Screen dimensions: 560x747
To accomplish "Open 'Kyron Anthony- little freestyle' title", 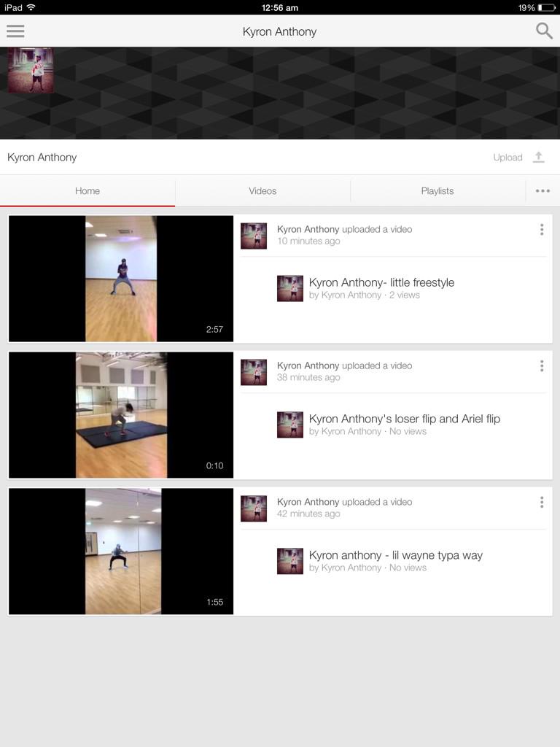I will coord(381,282).
